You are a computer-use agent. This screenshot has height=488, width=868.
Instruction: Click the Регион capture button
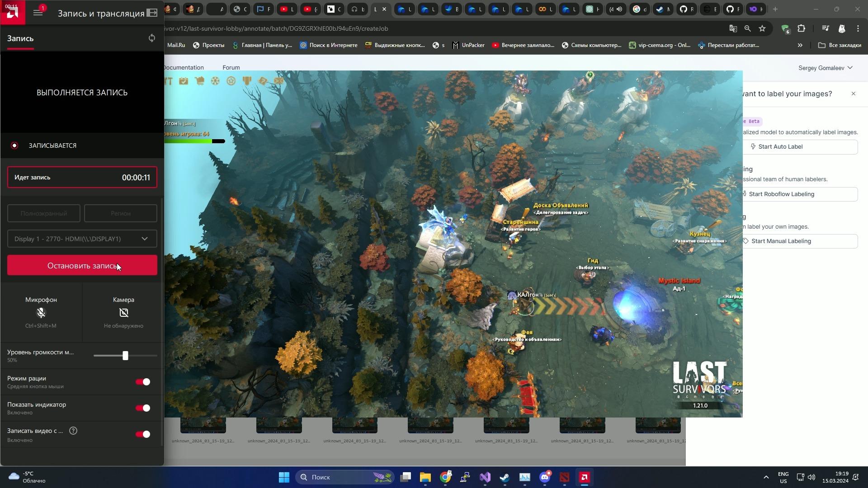121,213
